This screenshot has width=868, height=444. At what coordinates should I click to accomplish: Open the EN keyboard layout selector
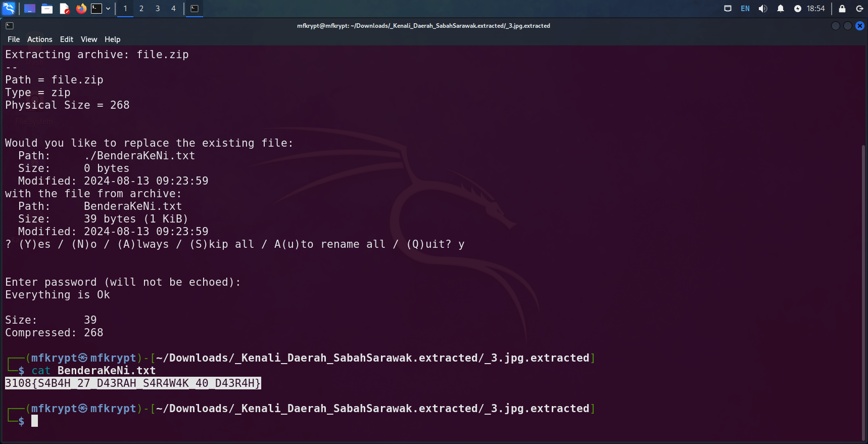coord(745,9)
